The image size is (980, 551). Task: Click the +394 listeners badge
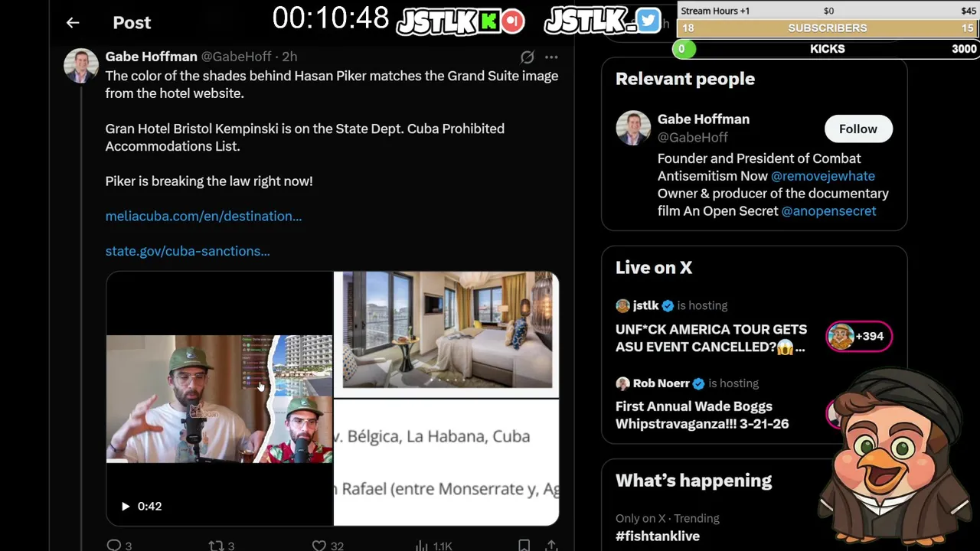859,336
